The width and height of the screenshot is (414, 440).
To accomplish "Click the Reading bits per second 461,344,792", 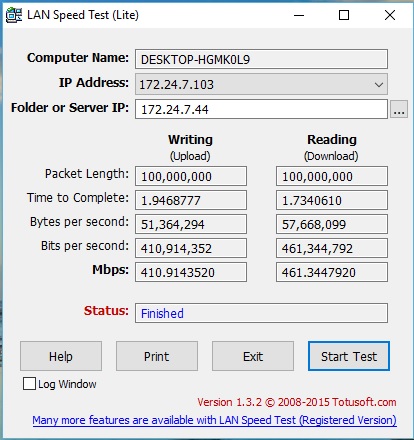I will point(332,248).
